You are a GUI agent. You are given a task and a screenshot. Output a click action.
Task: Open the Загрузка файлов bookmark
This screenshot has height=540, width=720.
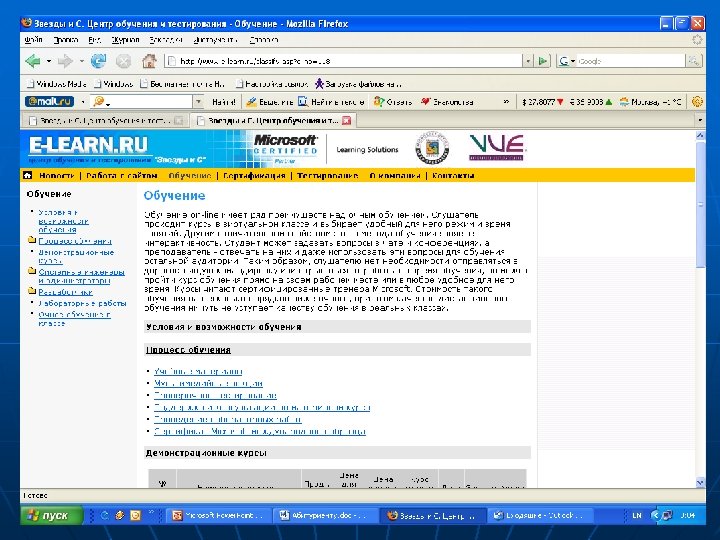click(358, 84)
